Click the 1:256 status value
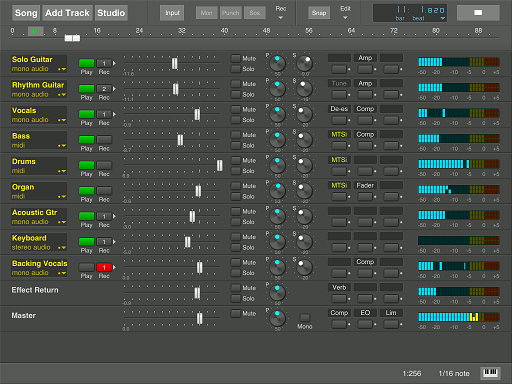Image resolution: width=512 pixels, height=384 pixels. coord(412,374)
